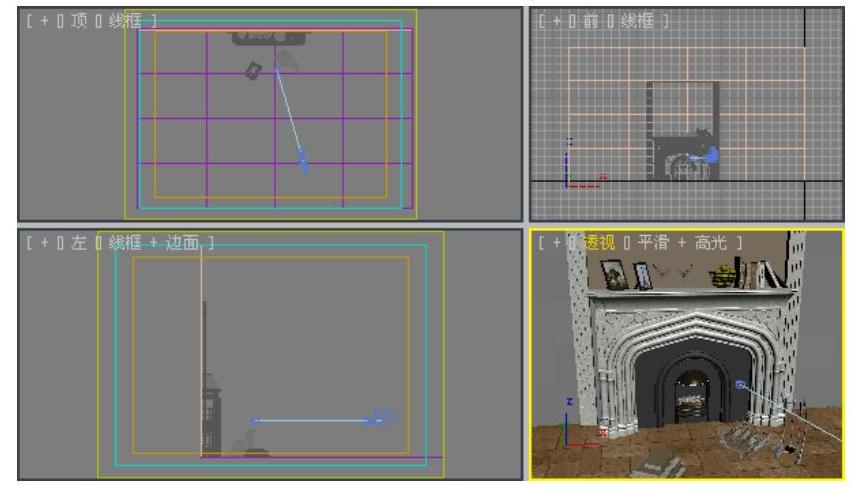Select the books on the mantel shelf

[758, 273]
